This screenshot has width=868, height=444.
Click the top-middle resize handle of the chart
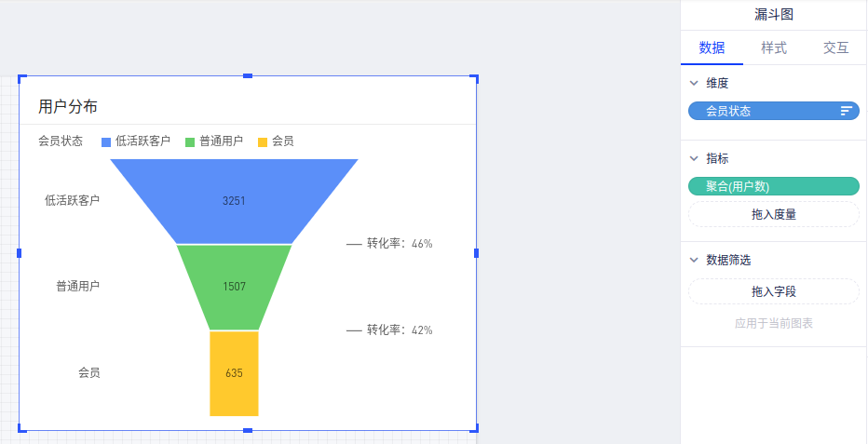(248, 75)
